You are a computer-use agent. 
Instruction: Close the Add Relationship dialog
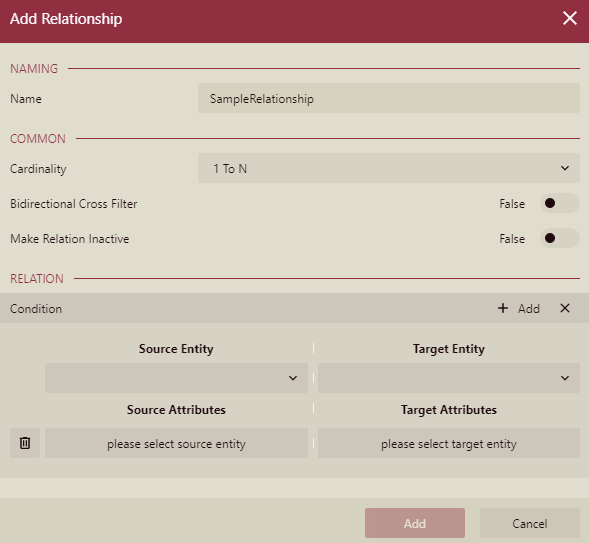pyautogui.click(x=569, y=18)
